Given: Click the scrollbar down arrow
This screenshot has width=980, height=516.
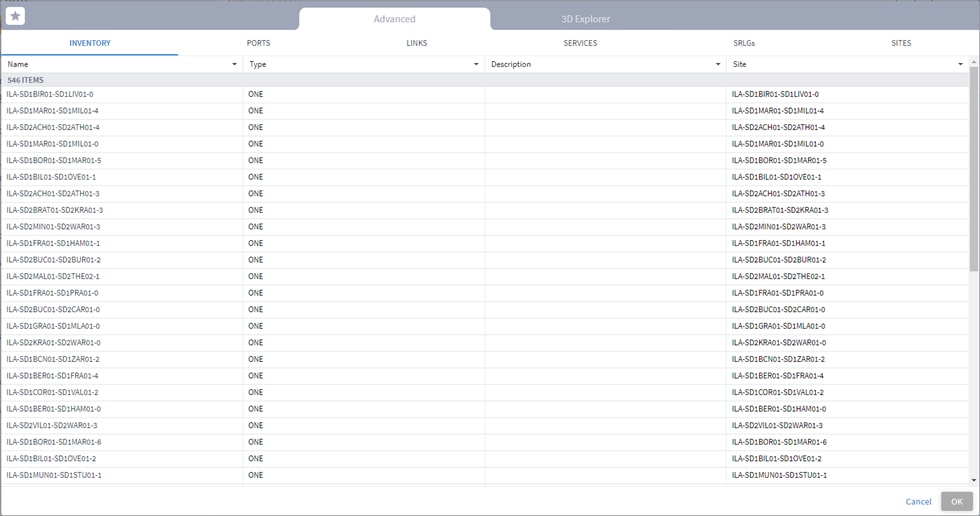Looking at the screenshot, I should coord(974,480).
